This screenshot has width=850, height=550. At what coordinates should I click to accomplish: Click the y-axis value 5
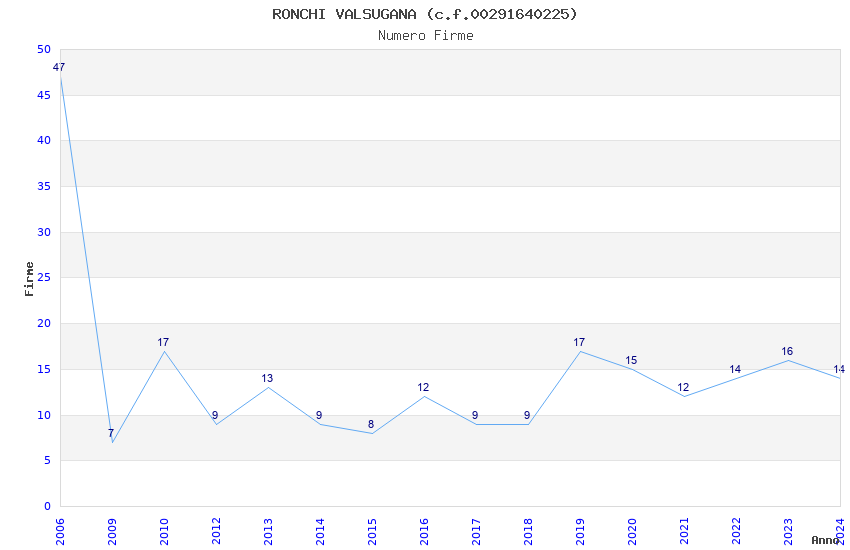tap(48, 461)
